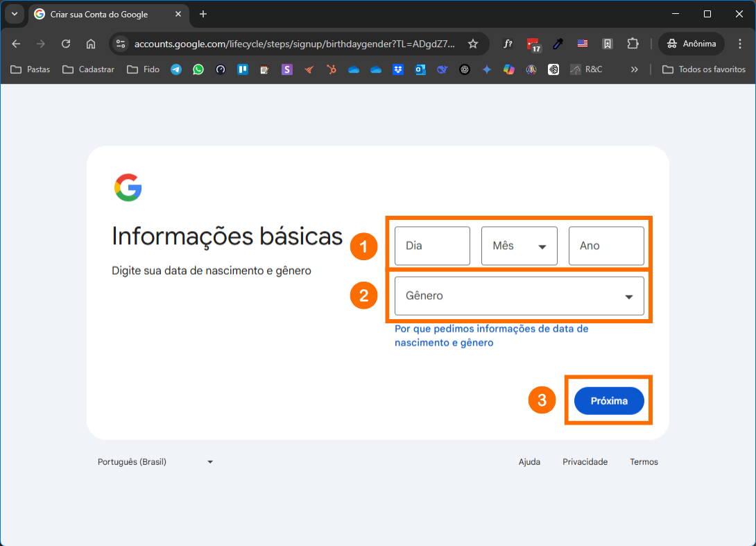Viewport: 756px width, 546px height.
Task: Click the eyedropper color picker extension
Action: click(558, 44)
